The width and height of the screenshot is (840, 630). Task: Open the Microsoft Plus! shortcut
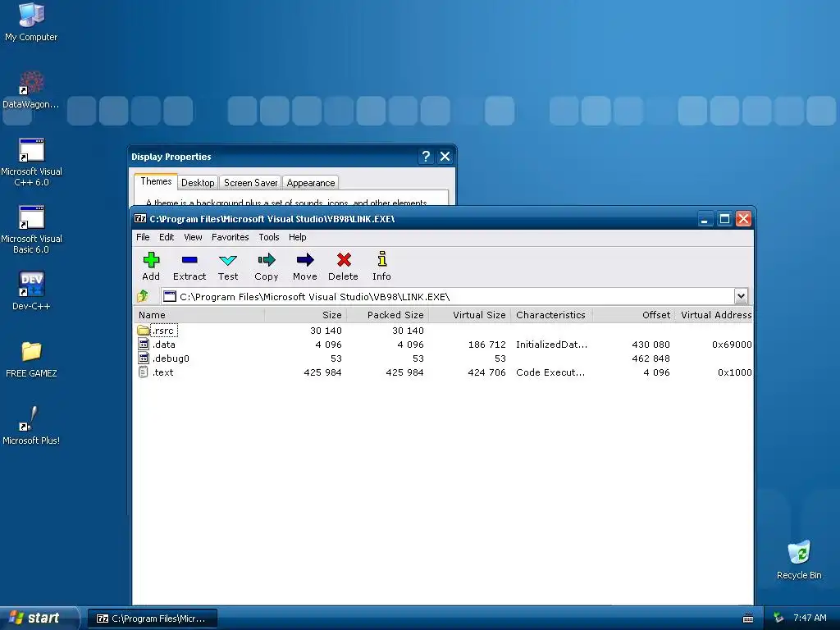point(31,426)
